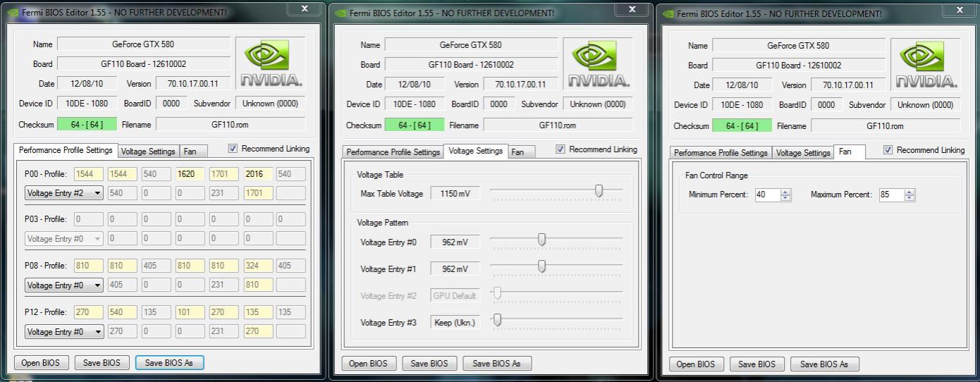Select Performance Profile Settings tab in Fan window
Image resolution: width=980 pixels, height=382 pixels.
[x=721, y=153]
